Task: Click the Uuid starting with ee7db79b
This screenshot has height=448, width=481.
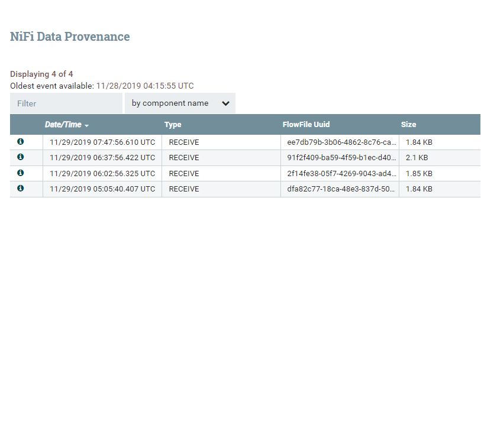Action: coord(341,142)
